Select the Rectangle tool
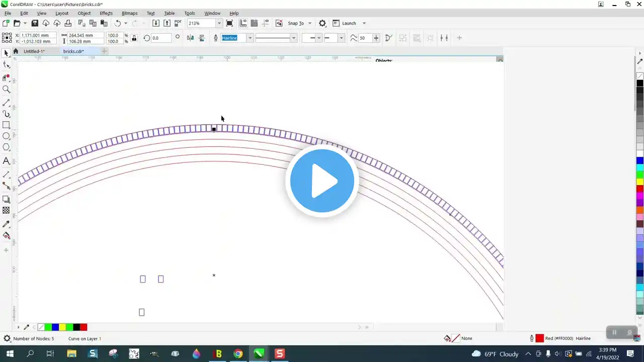The height and width of the screenshot is (362, 644). coord(7,125)
